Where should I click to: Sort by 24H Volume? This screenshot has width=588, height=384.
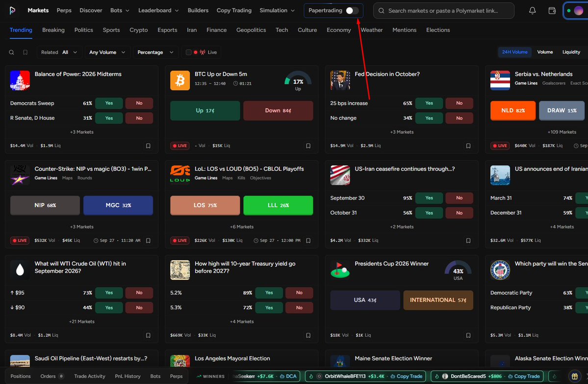click(x=515, y=52)
